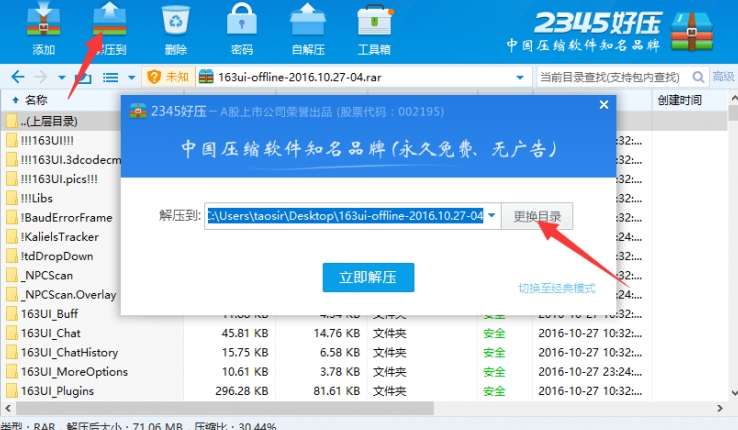Click the 更换目录 button

click(537, 216)
